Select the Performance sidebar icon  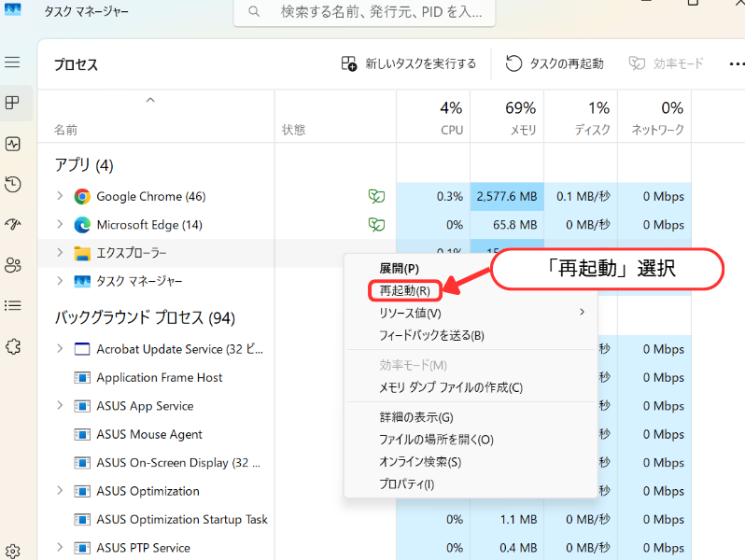12,144
